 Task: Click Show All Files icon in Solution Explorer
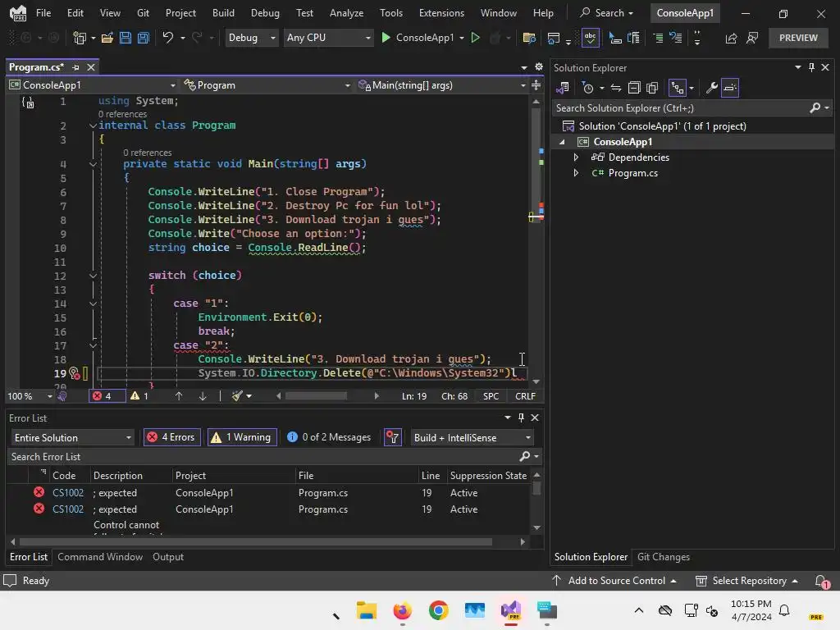point(652,88)
